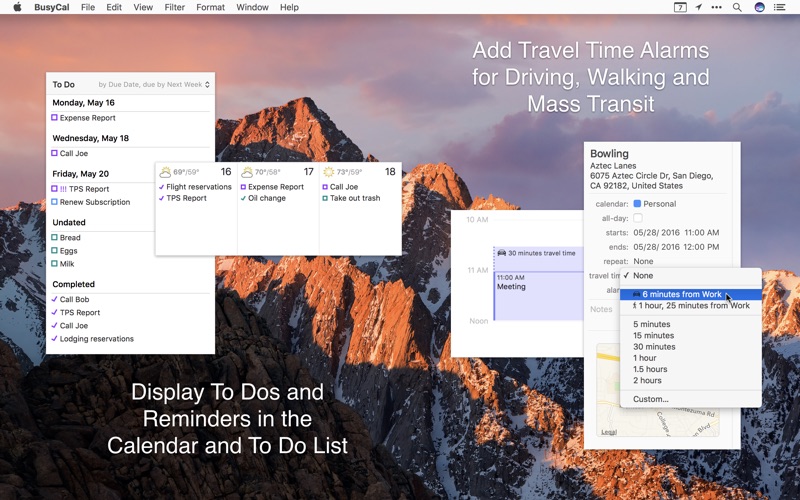Check off Bread in Undated

coord(55,237)
